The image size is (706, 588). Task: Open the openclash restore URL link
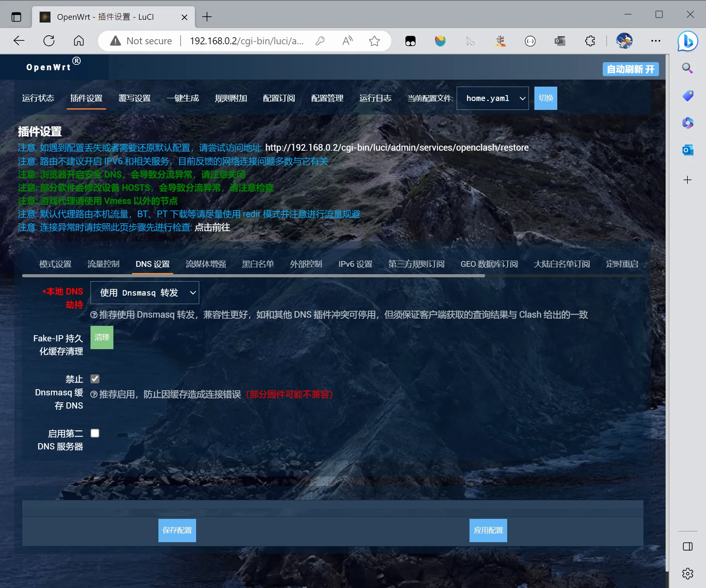(397, 148)
